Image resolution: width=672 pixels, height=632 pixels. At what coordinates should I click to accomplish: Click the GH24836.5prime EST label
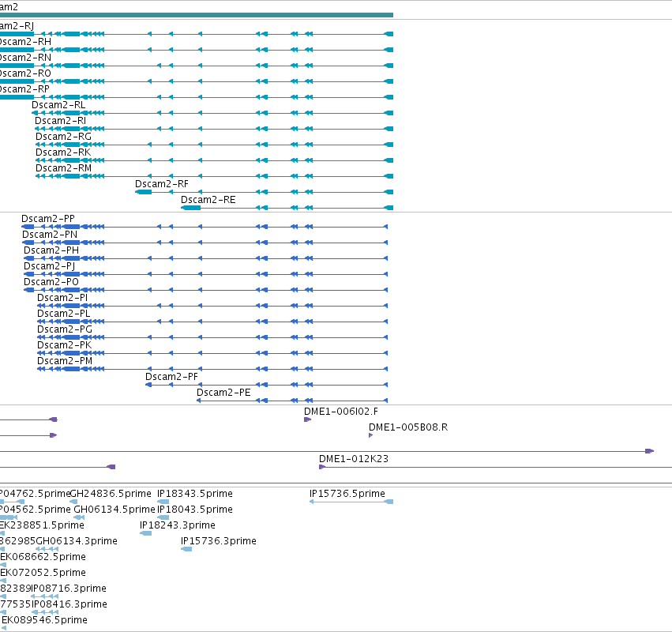(111, 495)
